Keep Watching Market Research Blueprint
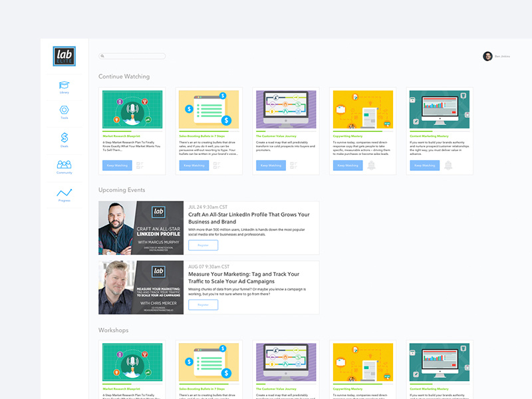This screenshot has height=399, width=532. (x=117, y=165)
